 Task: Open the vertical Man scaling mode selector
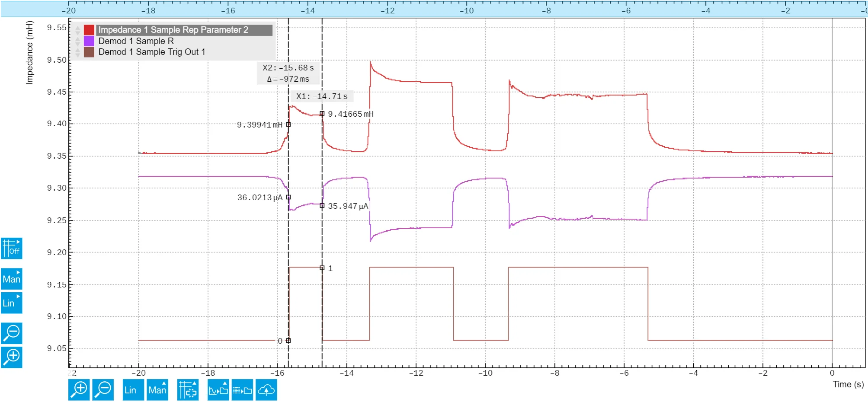[x=12, y=279]
